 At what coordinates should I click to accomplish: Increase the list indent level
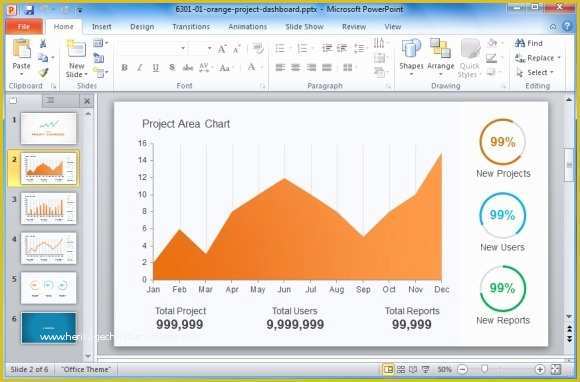342,48
